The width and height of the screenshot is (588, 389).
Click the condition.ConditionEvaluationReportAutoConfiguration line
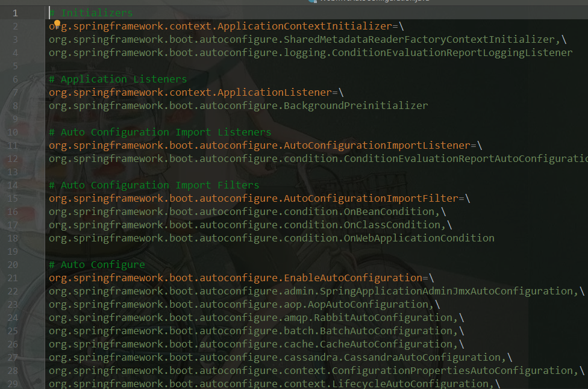point(318,159)
